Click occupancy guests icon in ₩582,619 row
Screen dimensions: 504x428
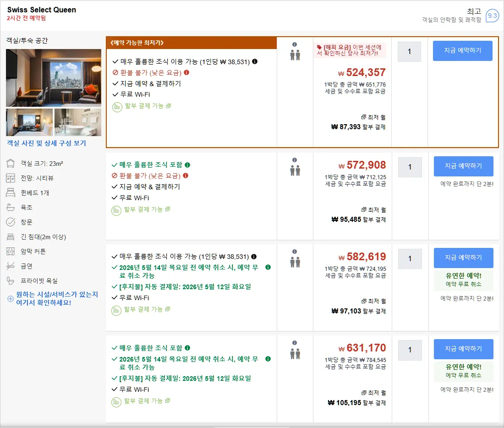(295, 262)
